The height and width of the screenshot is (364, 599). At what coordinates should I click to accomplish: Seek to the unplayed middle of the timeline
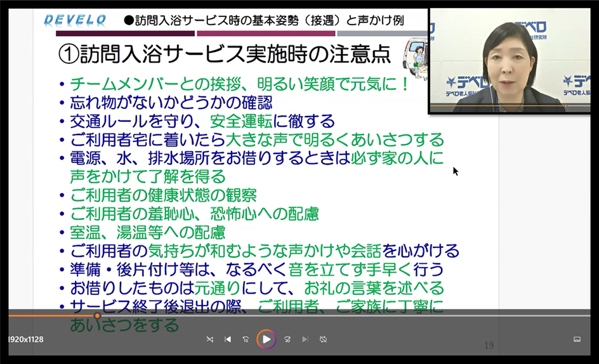pos(343,316)
